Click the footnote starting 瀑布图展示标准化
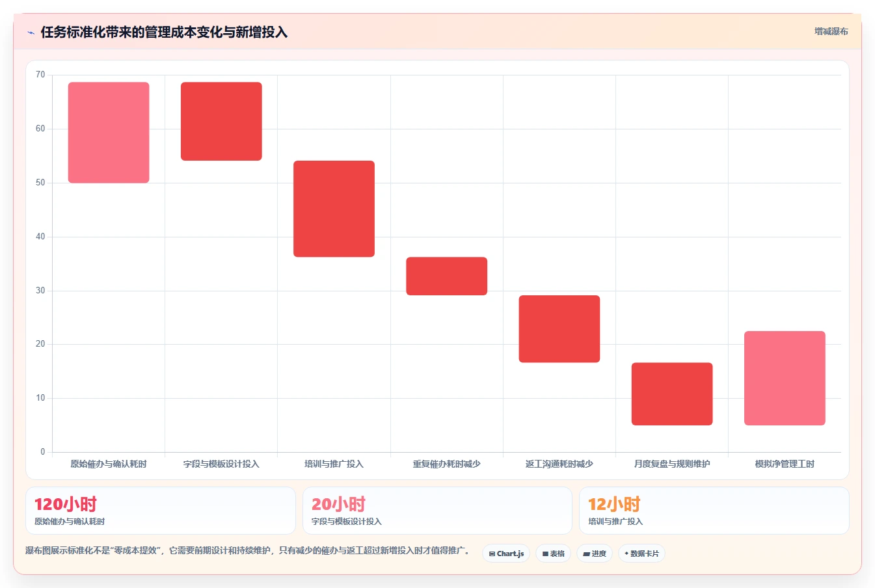 248,550
